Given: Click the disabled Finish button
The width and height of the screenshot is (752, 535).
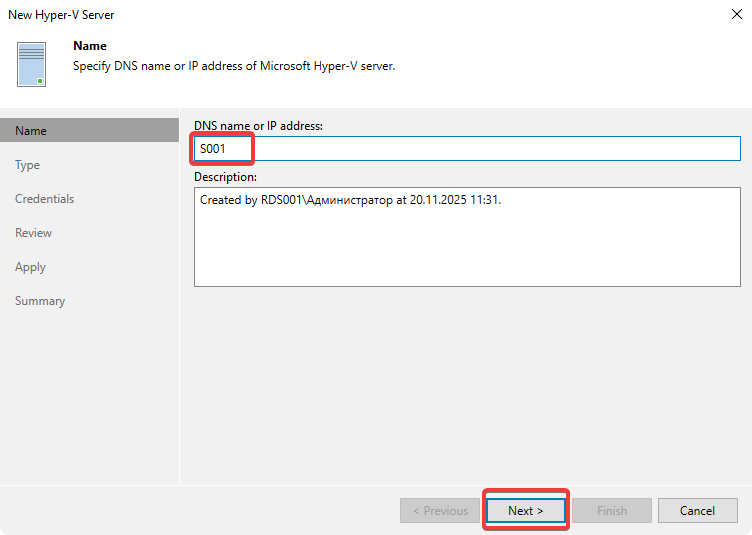Looking at the screenshot, I should pos(612,510).
